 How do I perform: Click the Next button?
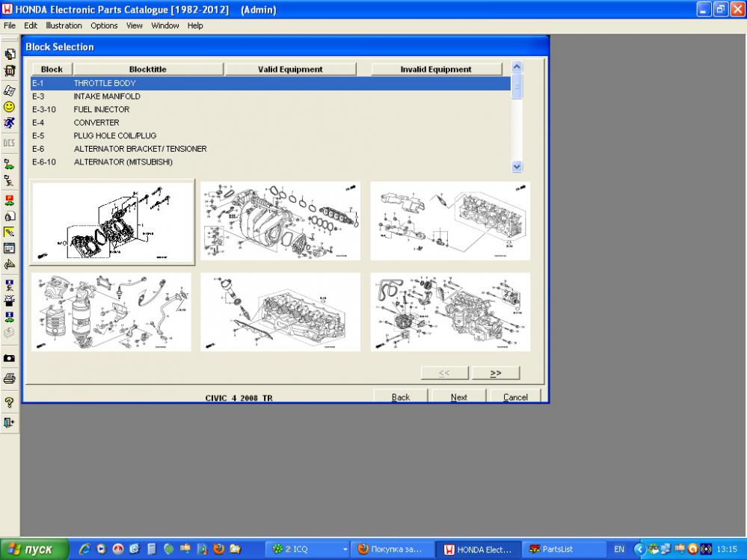click(459, 396)
